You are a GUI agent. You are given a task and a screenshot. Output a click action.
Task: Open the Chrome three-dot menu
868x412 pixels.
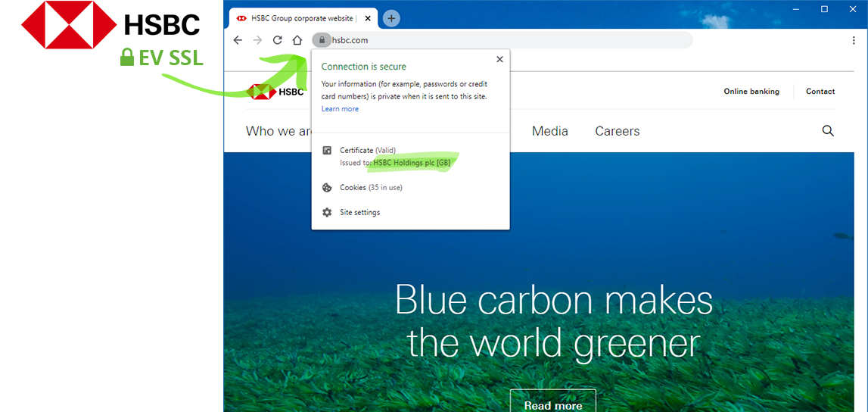pyautogui.click(x=854, y=40)
